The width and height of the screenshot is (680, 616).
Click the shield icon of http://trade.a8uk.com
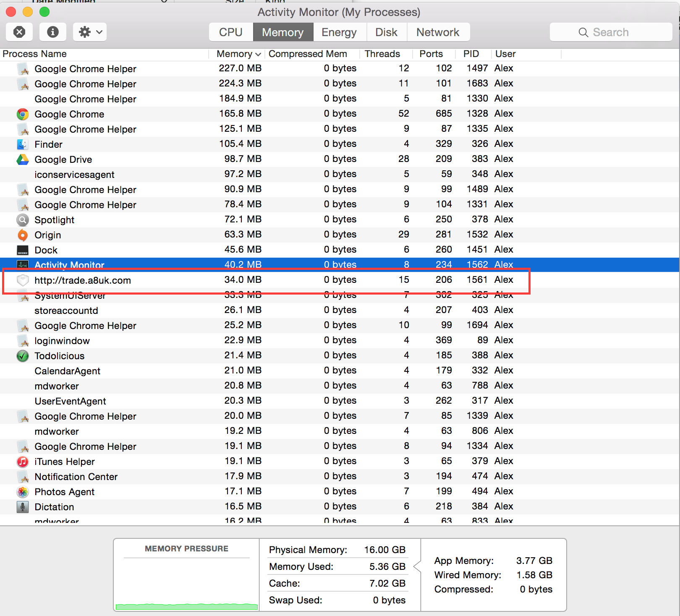point(23,280)
